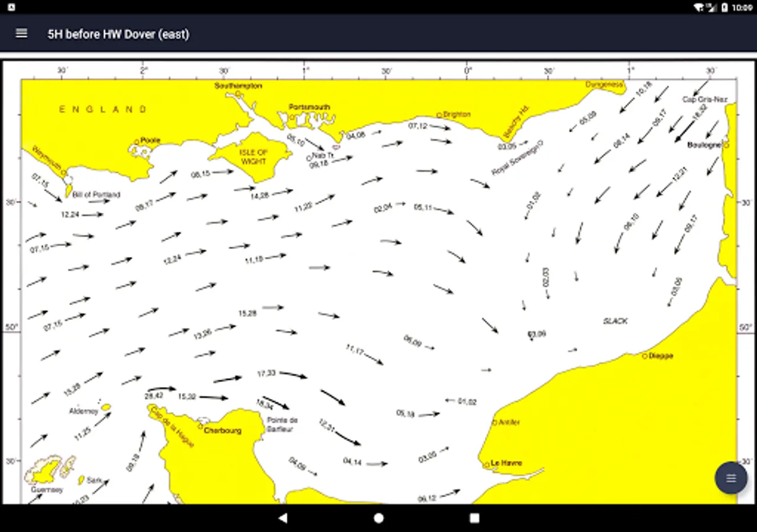
Task: Tap the 16,32 rate near Cap Gris-Nez
Action: click(x=700, y=111)
